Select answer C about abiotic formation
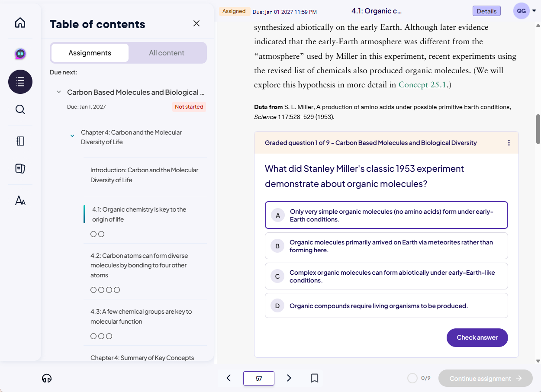The height and width of the screenshot is (392, 541). (x=386, y=276)
